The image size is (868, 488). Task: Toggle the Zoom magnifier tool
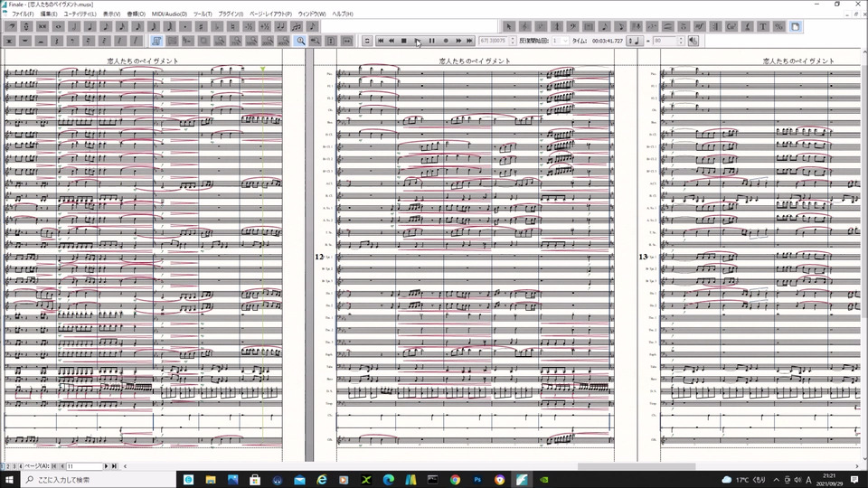[300, 41]
